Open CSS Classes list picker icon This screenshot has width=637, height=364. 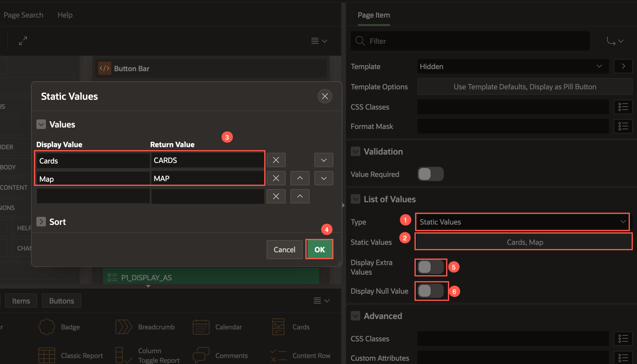pos(623,107)
